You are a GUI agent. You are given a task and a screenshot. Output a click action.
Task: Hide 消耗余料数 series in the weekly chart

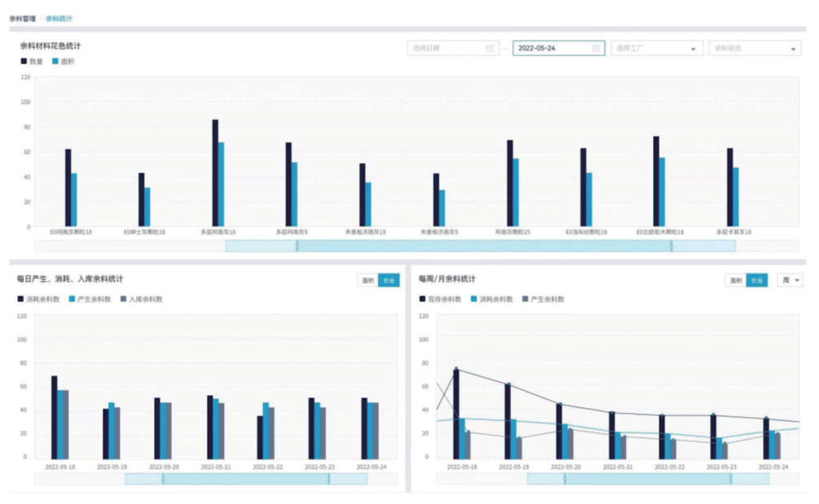492,300
